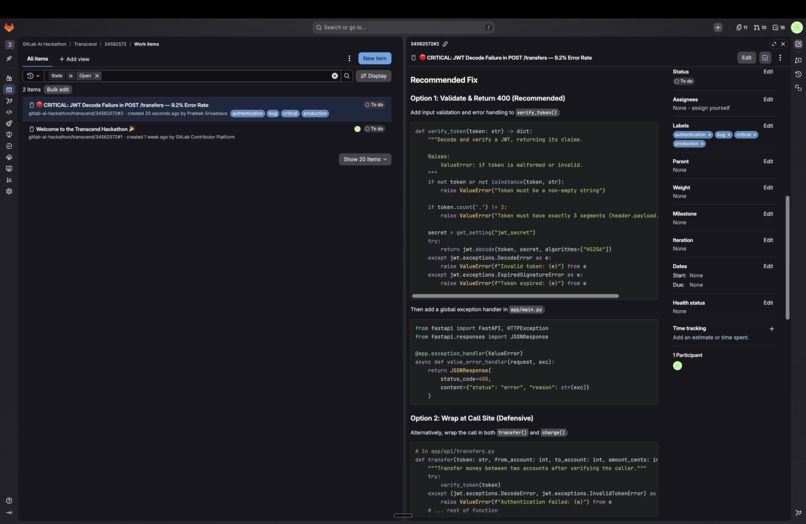
Task: Edit the Health status field
Action: (x=768, y=303)
